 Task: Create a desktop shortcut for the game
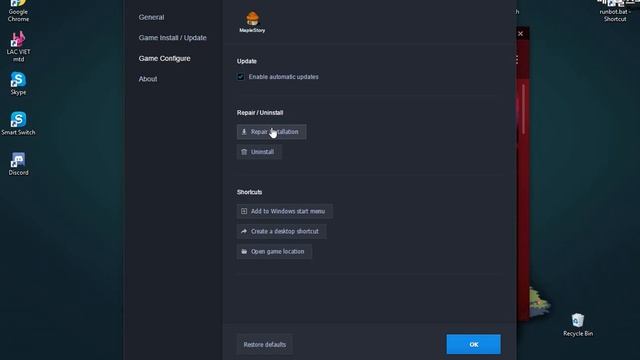(281, 231)
